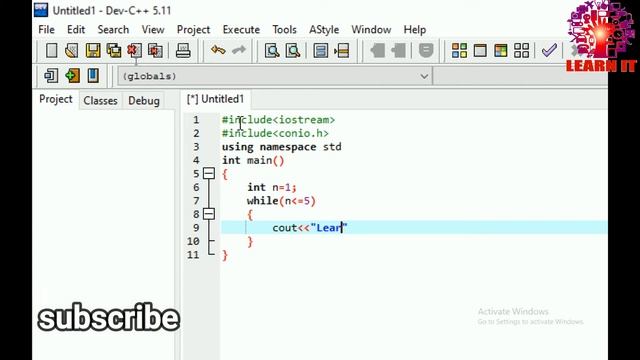Open the AStyle menu
640x360 pixels.
pos(324,30)
